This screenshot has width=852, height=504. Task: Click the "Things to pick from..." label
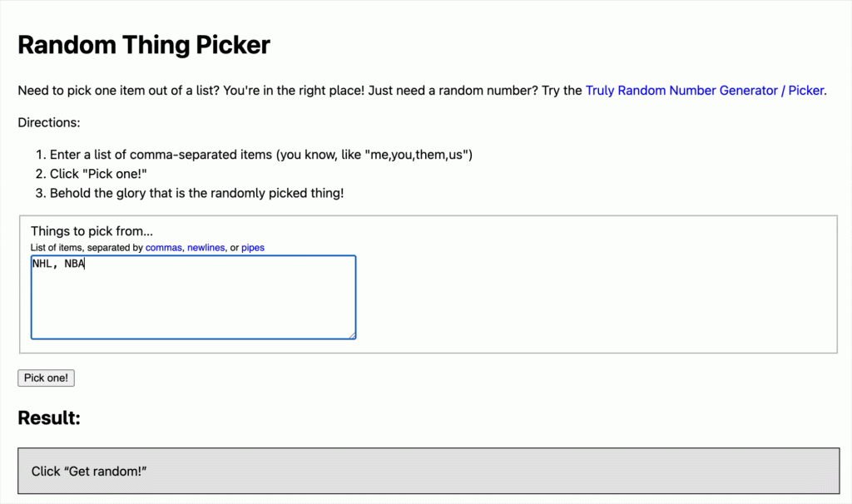[92, 231]
